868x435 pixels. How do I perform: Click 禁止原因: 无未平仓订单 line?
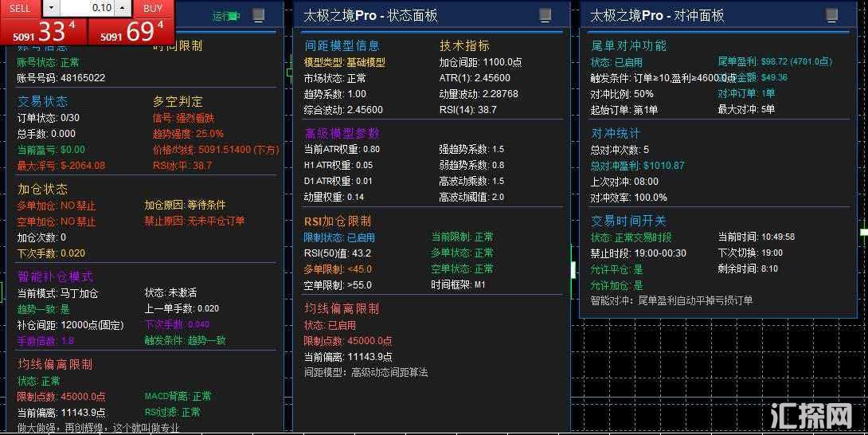click(x=194, y=221)
